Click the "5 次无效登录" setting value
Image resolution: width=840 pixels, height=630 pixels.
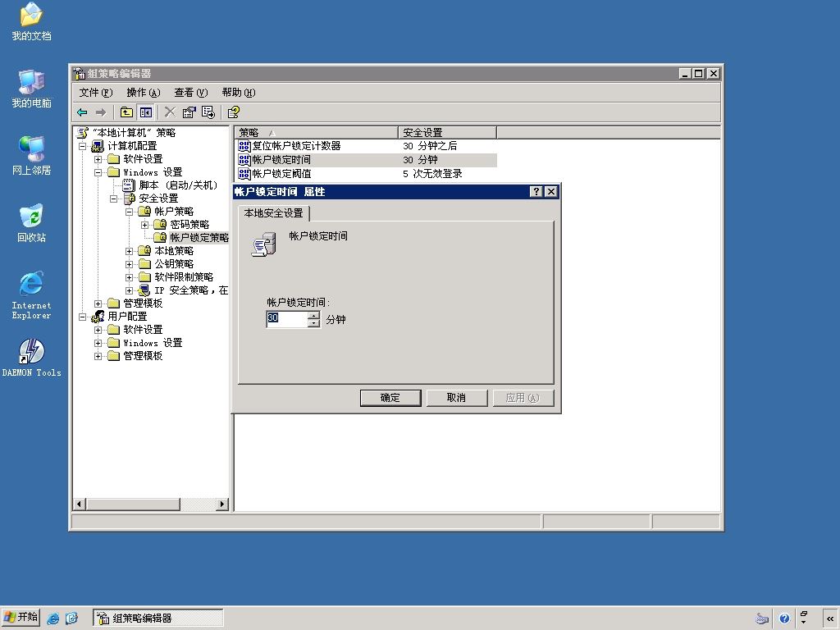432,174
